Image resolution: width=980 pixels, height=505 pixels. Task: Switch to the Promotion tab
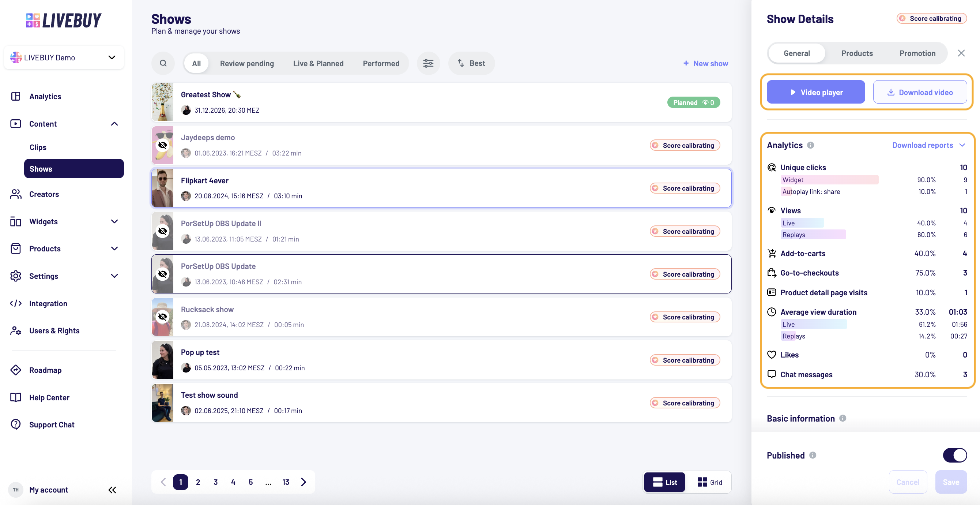[x=917, y=53]
